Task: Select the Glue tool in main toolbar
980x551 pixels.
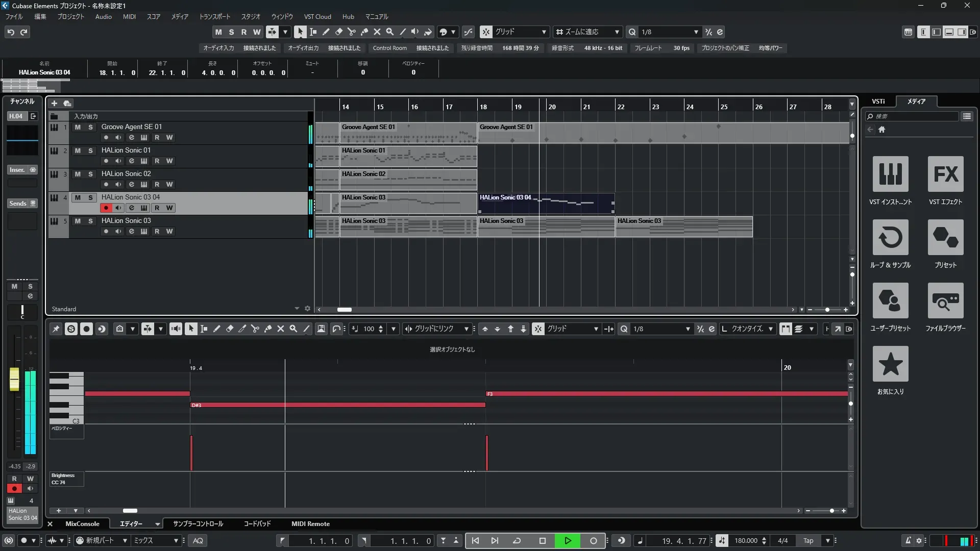Action: (364, 32)
